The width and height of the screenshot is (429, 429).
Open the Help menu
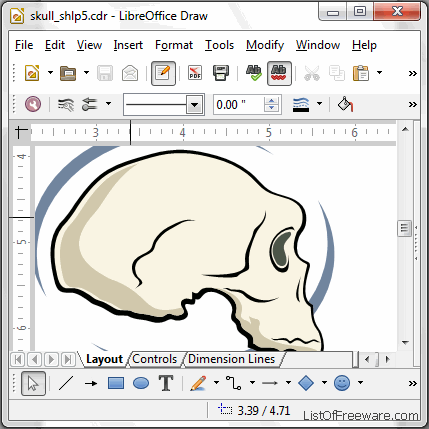click(x=364, y=45)
